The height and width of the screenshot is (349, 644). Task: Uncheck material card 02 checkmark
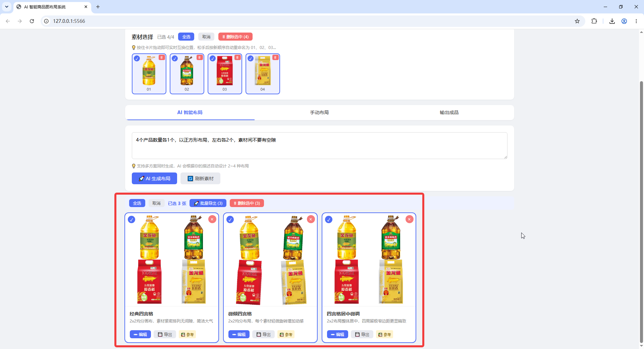pos(175,58)
